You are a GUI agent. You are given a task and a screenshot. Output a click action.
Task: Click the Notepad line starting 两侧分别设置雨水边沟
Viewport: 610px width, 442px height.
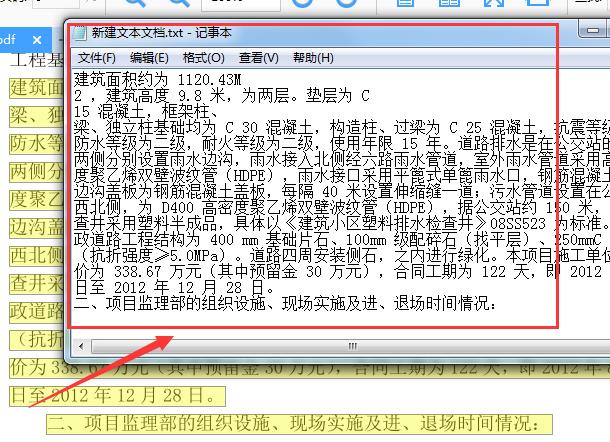342,160
